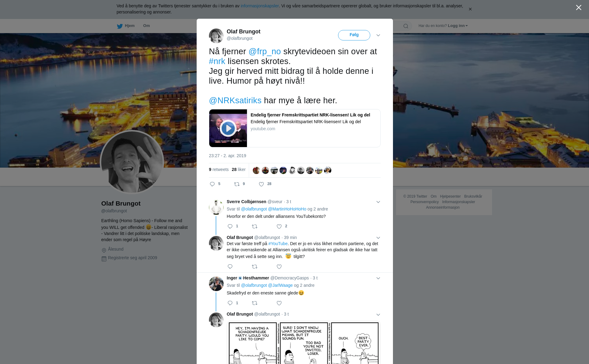This screenshot has height=364, width=589.
Task: Open Sverre Colbjørnsen's profile name
Action: tap(246, 202)
